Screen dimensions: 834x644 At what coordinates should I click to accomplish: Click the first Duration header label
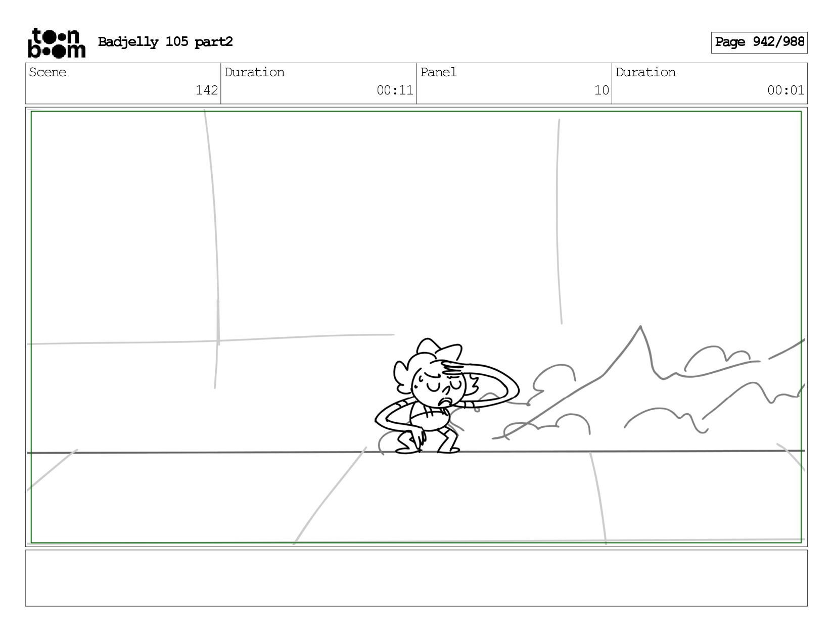click(x=254, y=72)
